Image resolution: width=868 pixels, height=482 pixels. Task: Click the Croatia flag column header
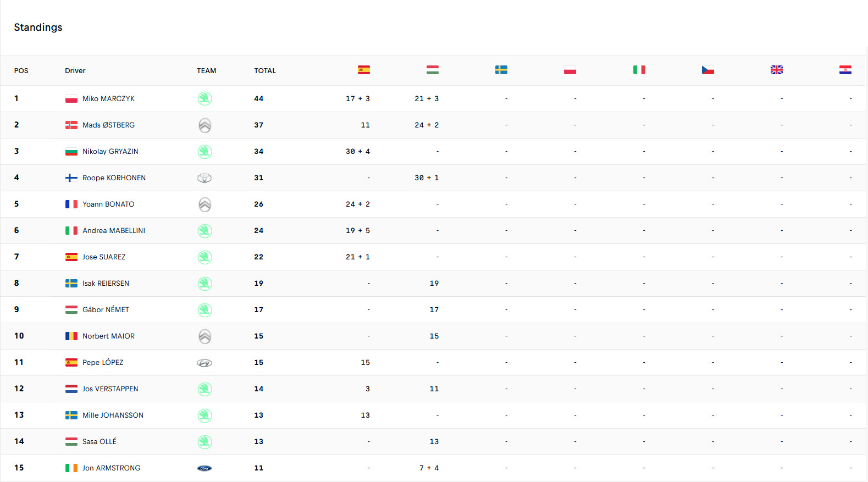coord(845,70)
